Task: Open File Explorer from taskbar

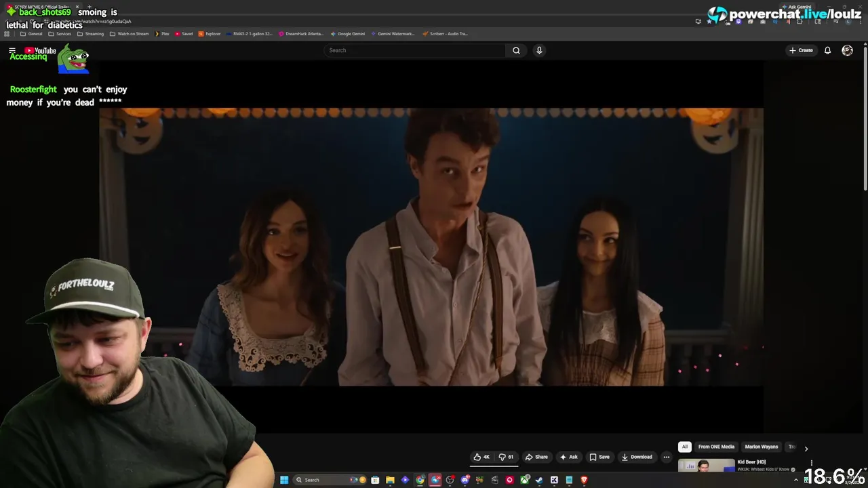Action: 390,480
